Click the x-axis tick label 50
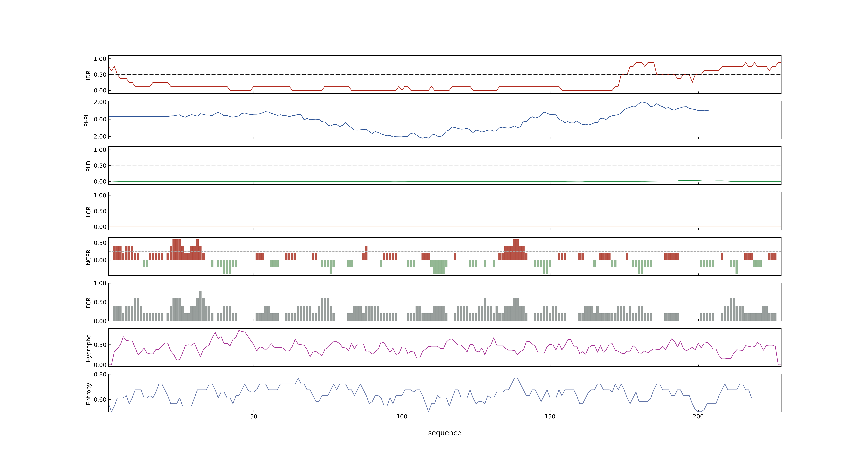Screen dimensions: 868x463 click(253, 416)
